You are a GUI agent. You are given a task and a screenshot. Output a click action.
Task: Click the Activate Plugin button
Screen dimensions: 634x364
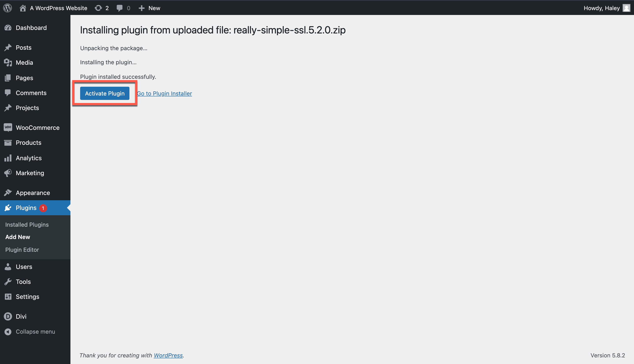tap(105, 93)
